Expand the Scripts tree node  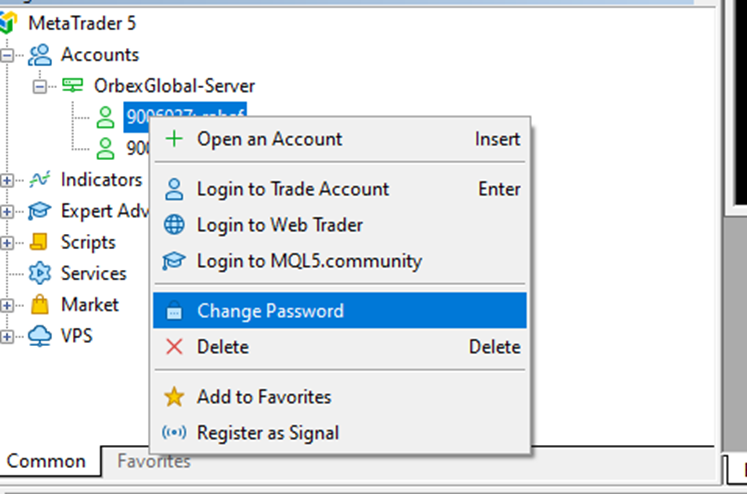(x=7, y=243)
